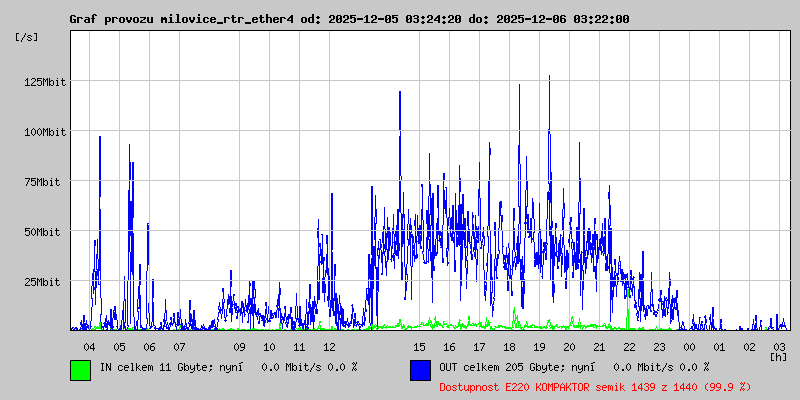Select the '125Mbit' y-axis label
Image resolution: width=800 pixels, height=400 pixels.
pyautogui.click(x=45, y=82)
